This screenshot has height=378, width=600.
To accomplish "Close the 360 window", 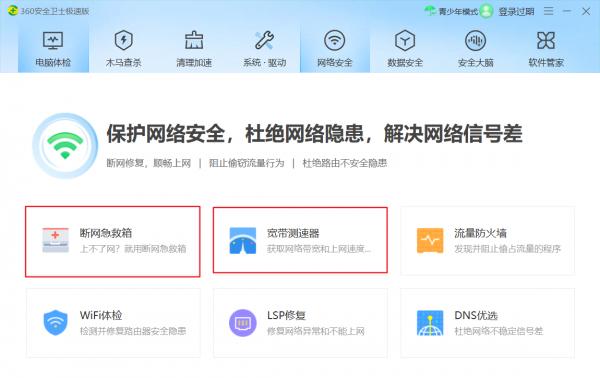I will click(x=586, y=11).
